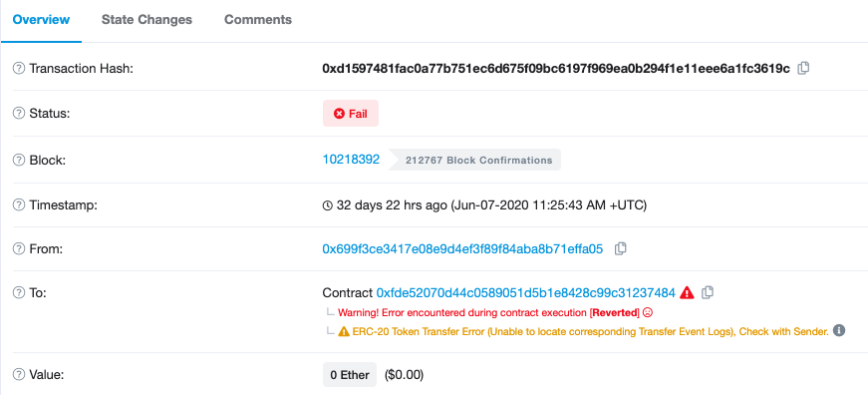
Task: Copy the From address icon
Action: click(621, 248)
